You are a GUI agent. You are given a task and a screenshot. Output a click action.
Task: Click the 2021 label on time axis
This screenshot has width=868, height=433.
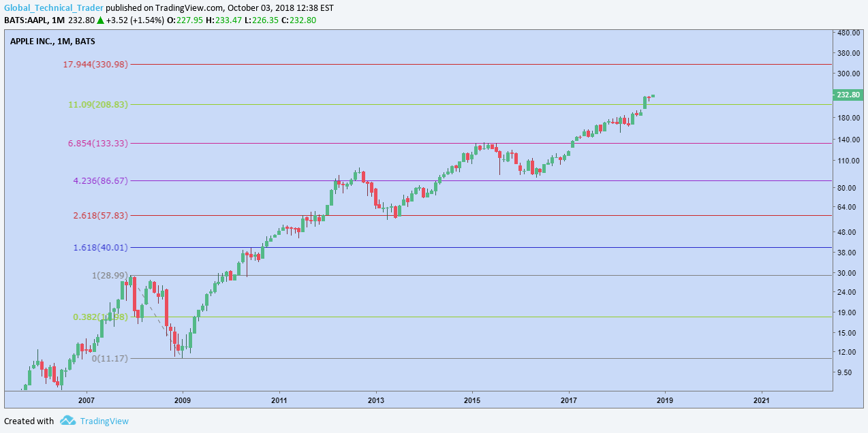click(x=762, y=401)
